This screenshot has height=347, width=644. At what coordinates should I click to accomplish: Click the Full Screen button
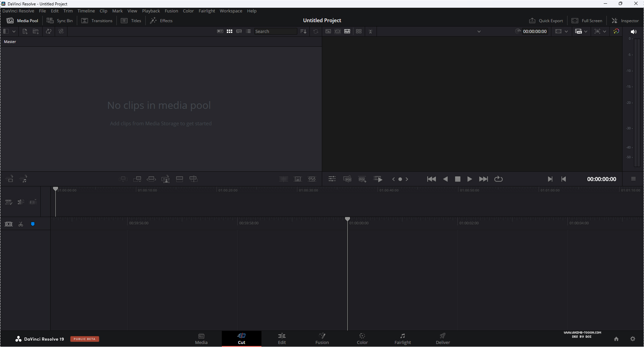point(587,20)
